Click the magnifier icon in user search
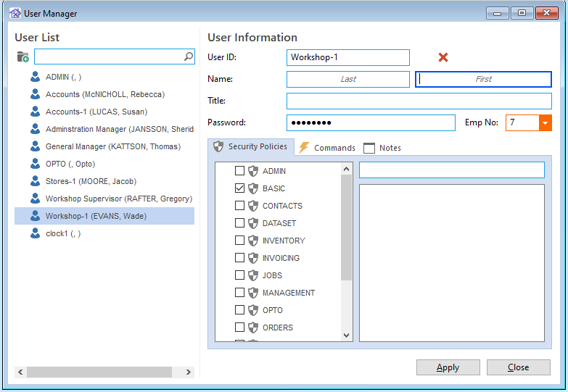 click(189, 57)
